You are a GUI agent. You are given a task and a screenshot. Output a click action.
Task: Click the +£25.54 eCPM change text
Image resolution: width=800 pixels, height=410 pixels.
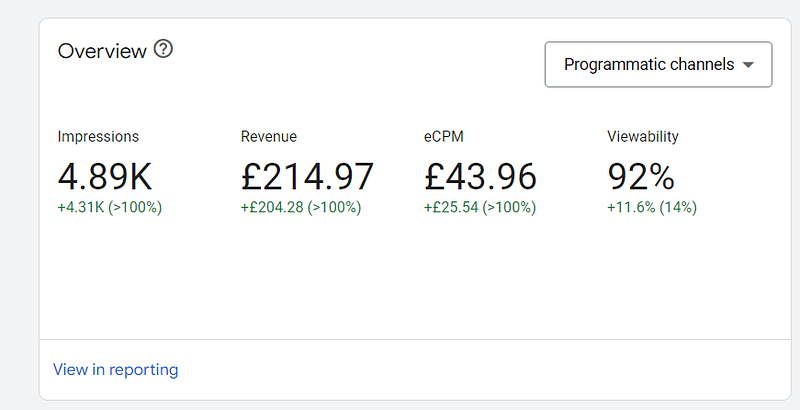pyautogui.click(x=451, y=208)
